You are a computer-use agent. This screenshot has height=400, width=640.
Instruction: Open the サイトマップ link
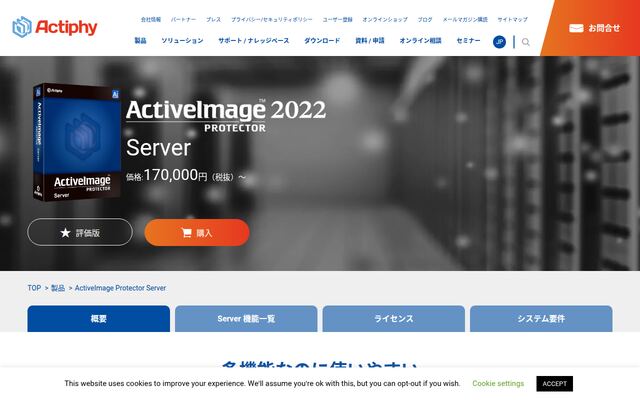[x=512, y=19]
